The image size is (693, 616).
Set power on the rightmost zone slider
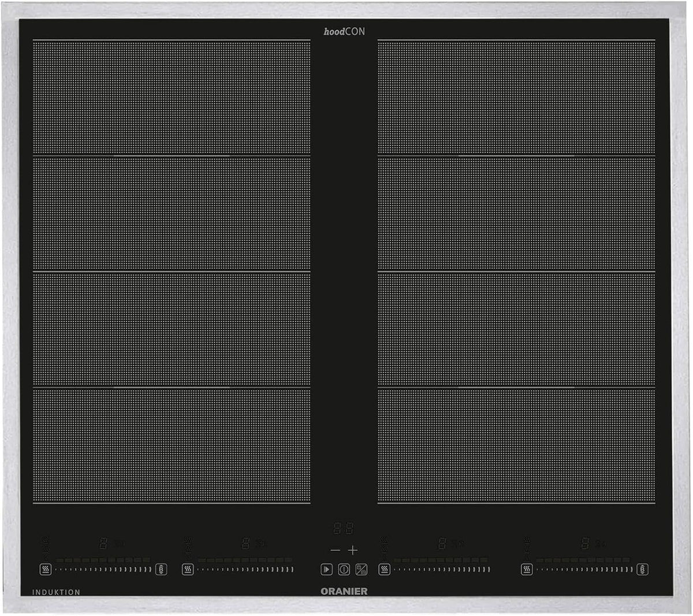584,569
